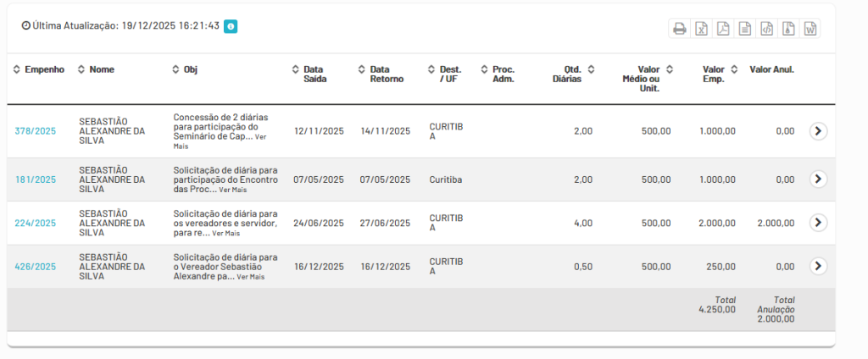Export table to Excel file
Screen dimensions: 868x359
click(701, 29)
